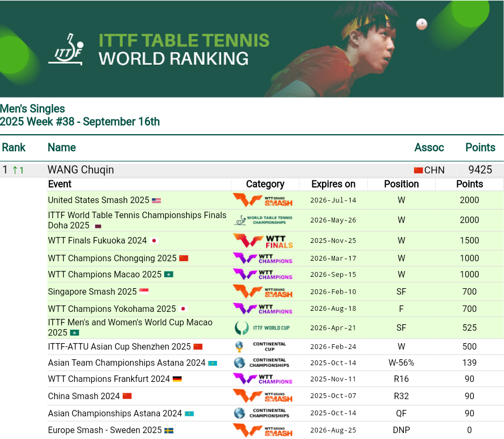Click the WTT Champions Chongqing 2025 event name
This screenshot has width=504, height=439.
pos(112,258)
